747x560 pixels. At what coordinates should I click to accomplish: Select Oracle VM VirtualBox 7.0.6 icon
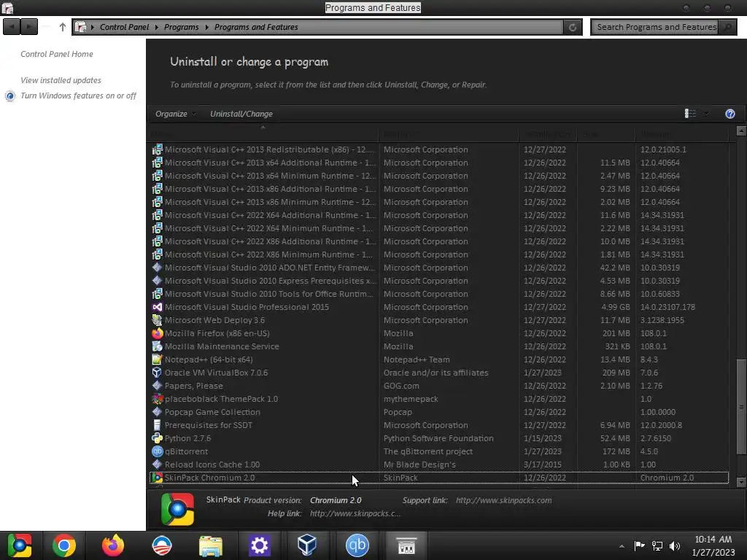pos(158,373)
